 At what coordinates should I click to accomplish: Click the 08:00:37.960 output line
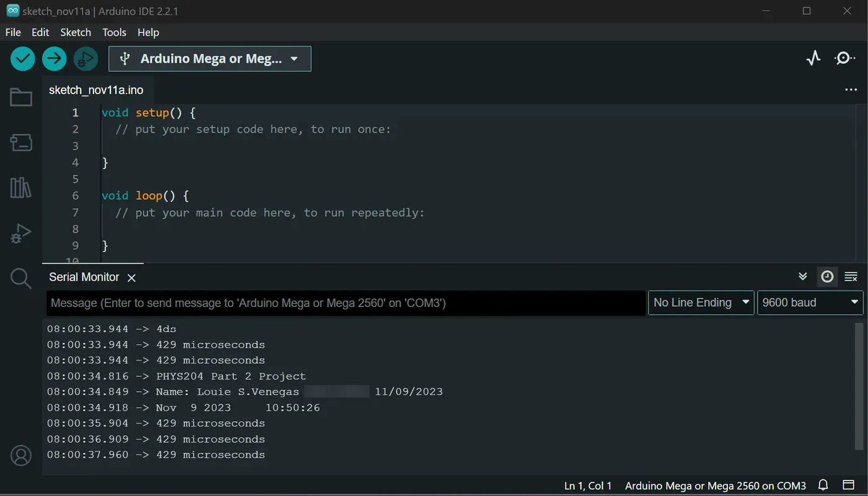[156, 455]
